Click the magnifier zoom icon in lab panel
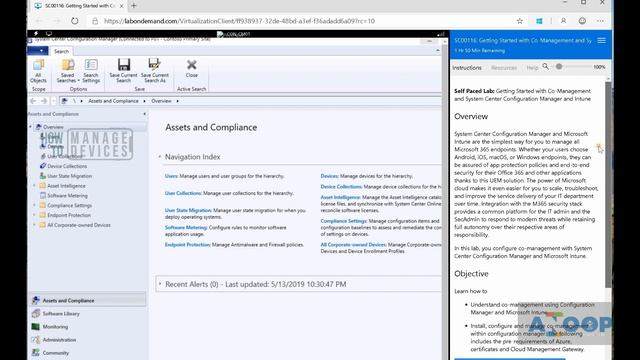This screenshot has height=360, width=640. 546,67
